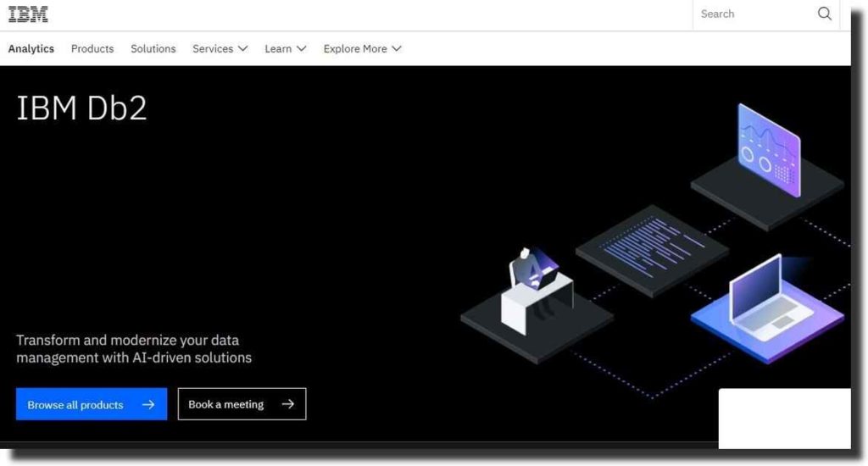The width and height of the screenshot is (868, 466).
Task: Open the Products menu item
Action: point(92,48)
